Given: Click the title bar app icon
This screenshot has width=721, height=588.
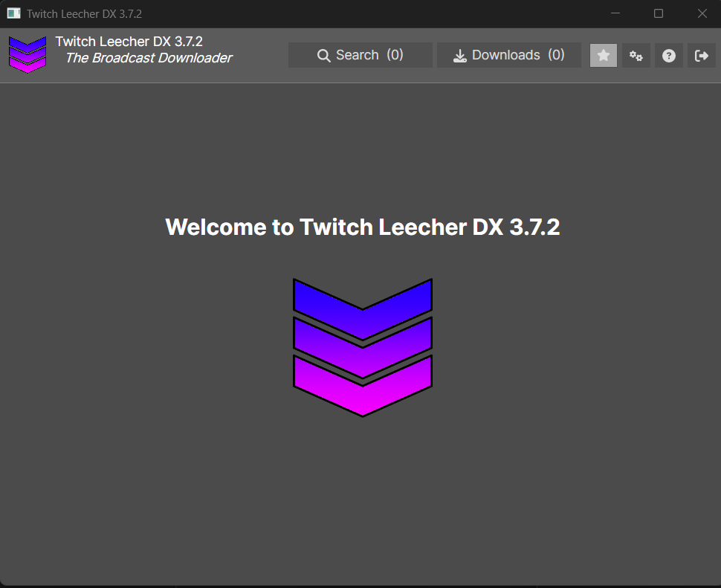Looking at the screenshot, I should pyautogui.click(x=14, y=13).
